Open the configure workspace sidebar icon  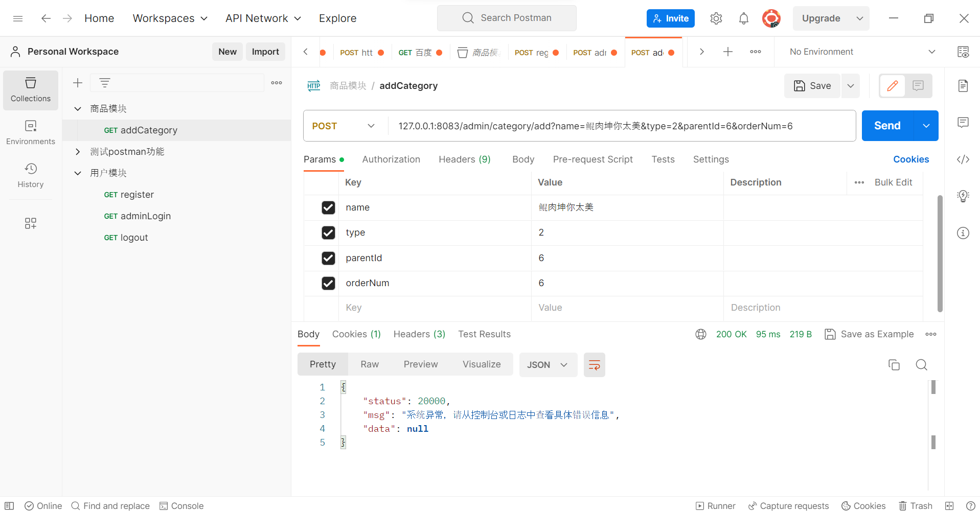(31, 223)
